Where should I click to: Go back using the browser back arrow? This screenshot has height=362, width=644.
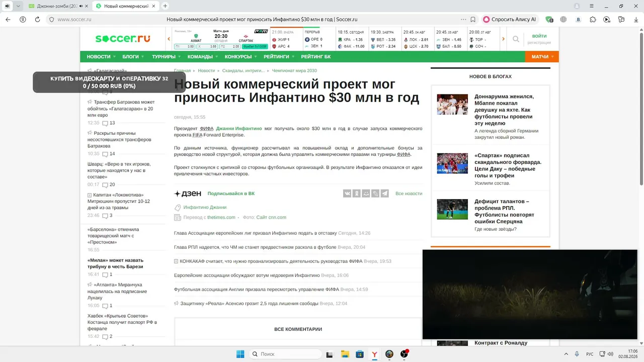tap(8, 19)
